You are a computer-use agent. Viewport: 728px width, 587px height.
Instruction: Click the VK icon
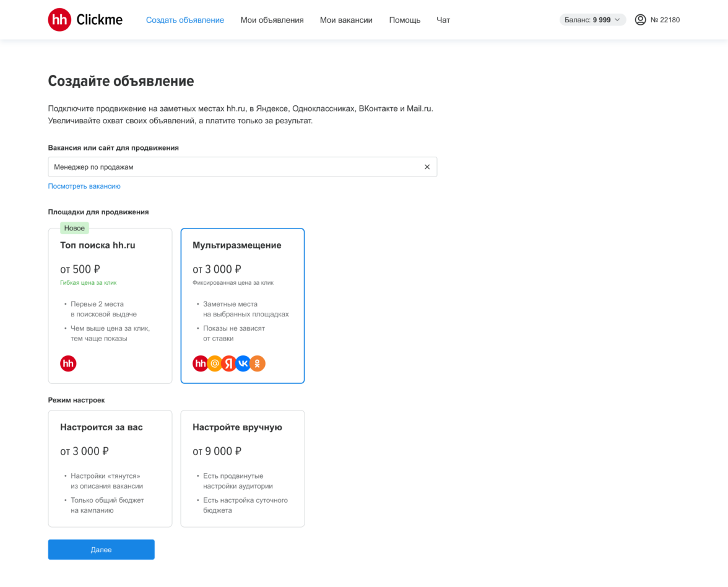tap(243, 363)
